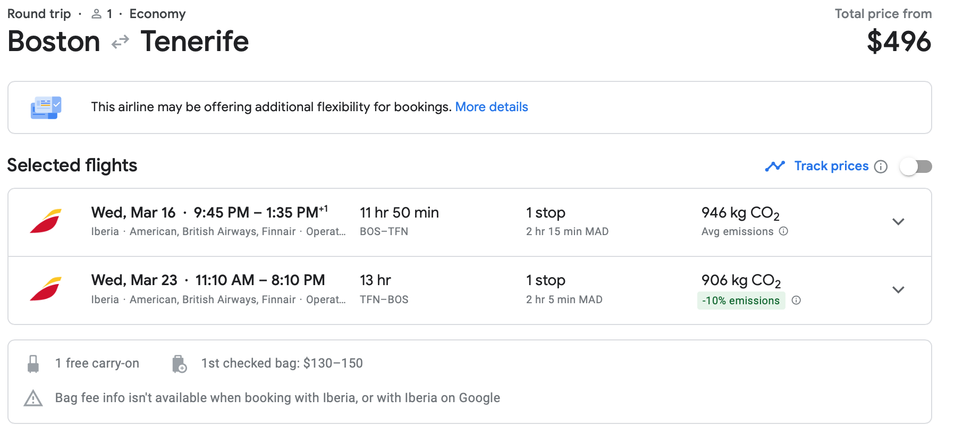Click the Track prices label
The width and height of the screenshot is (980, 433).
point(831,166)
